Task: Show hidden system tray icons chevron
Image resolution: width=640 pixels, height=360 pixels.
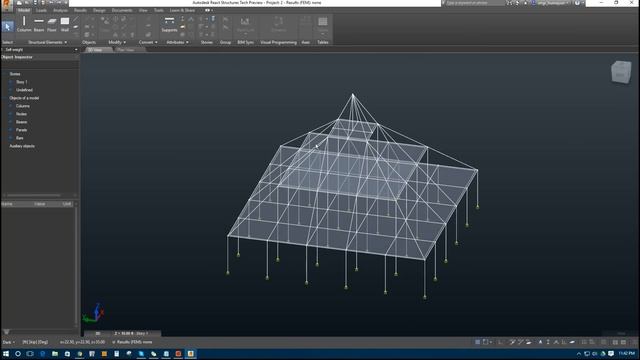Action: pyautogui.click(x=579, y=353)
